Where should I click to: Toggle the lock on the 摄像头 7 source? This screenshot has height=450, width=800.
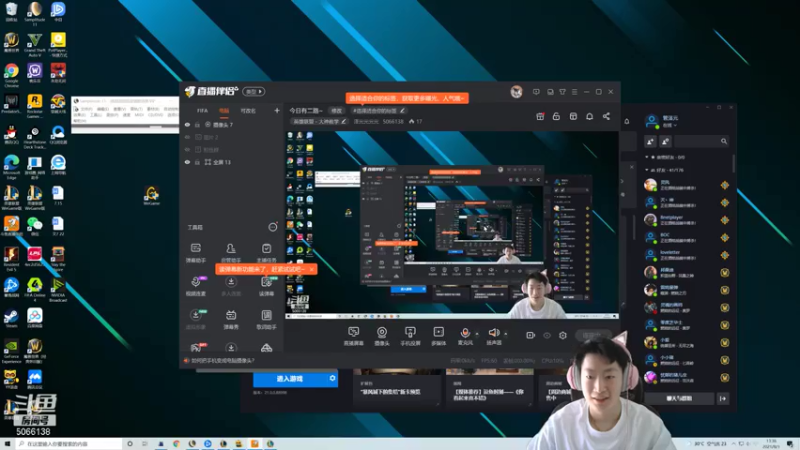[x=197, y=124]
